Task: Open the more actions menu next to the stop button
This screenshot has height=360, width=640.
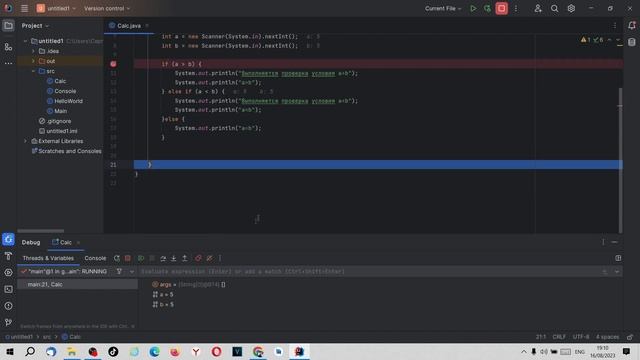Action: pyautogui.click(x=516, y=8)
